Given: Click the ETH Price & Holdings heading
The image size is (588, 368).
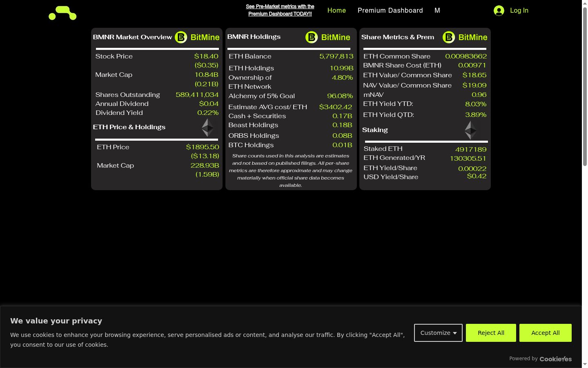Looking at the screenshot, I should coord(129,127).
